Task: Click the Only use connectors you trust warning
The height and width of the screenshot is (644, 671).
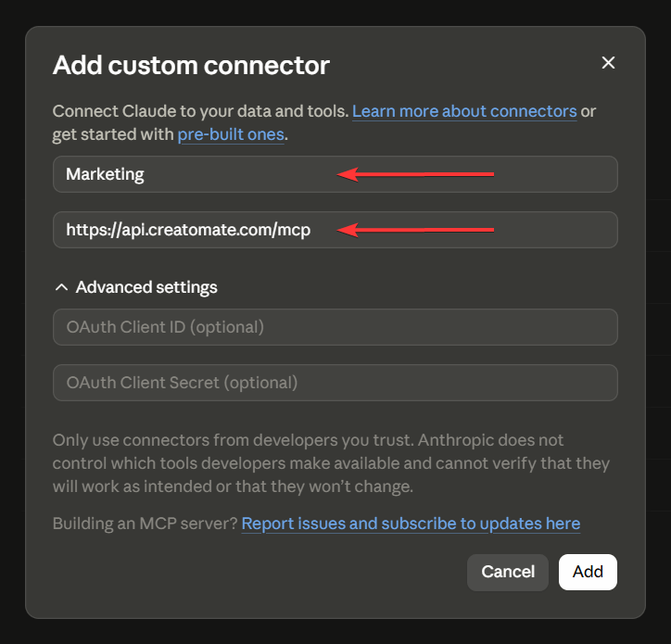Action: [x=331, y=463]
